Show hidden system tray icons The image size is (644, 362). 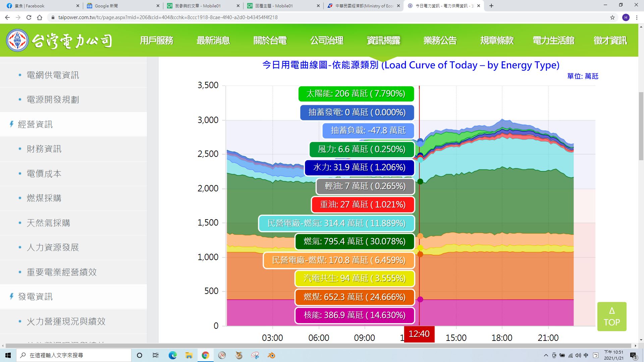tap(546, 355)
